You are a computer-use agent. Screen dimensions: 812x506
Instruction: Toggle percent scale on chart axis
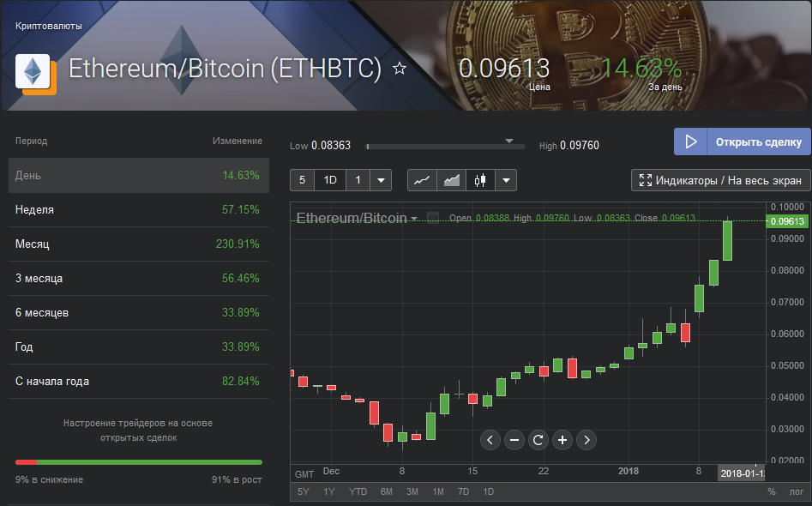[x=772, y=491]
